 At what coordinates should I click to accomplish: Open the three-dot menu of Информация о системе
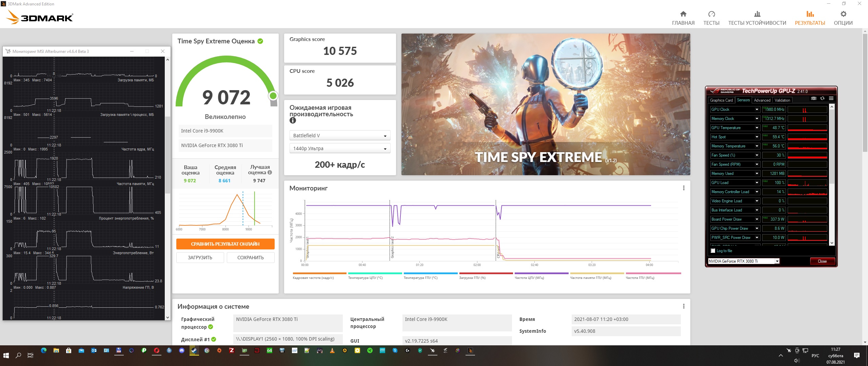pyautogui.click(x=684, y=306)
